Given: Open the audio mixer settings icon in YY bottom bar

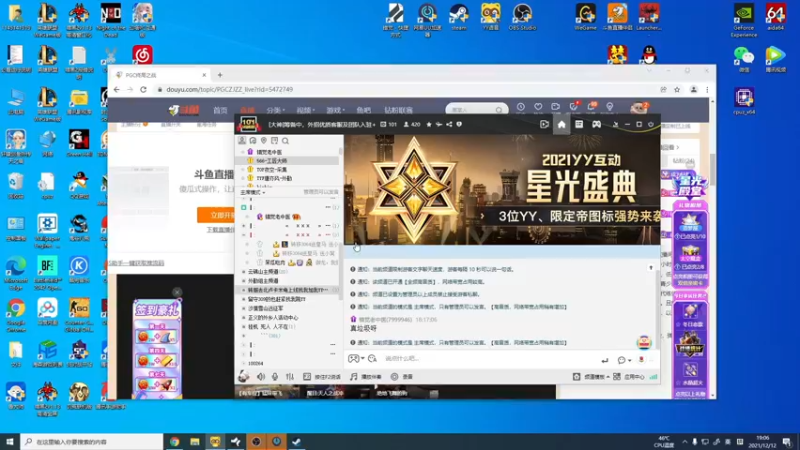Looking at the screenshot, I should pyautogui.click(x=290, y=377).
